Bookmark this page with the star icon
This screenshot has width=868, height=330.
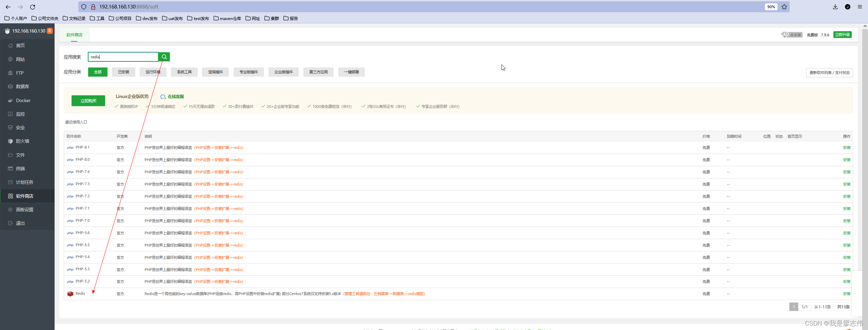pyautogui.click(x=784, y=7)
